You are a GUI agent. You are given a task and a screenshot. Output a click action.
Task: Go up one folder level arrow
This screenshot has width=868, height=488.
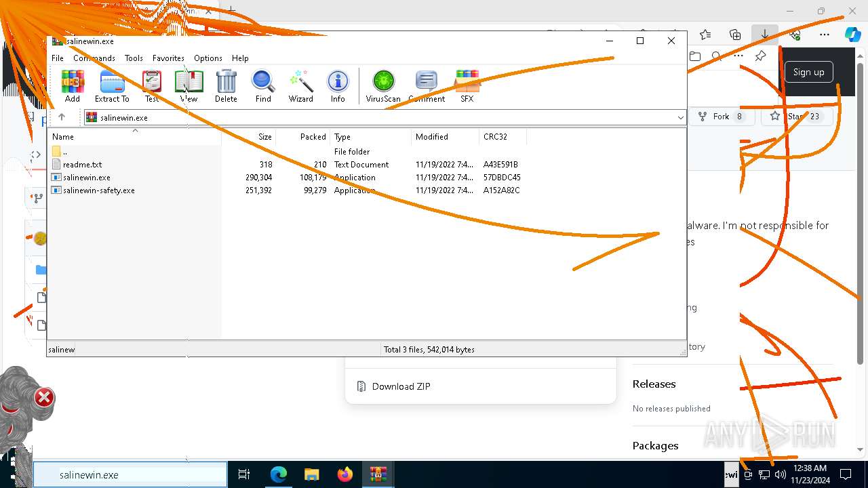pyautogui.click(x=61, y=117)
